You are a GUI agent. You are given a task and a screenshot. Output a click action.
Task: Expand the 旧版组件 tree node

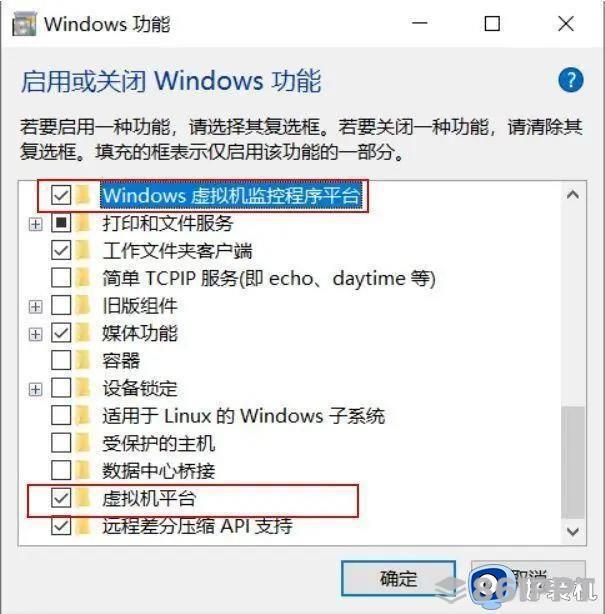pos(36,306)
